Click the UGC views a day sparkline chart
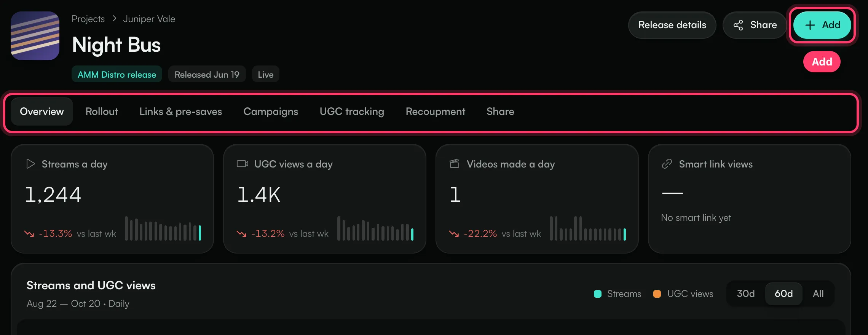Screen dimensions: 868x335 [x=375, y=228]
